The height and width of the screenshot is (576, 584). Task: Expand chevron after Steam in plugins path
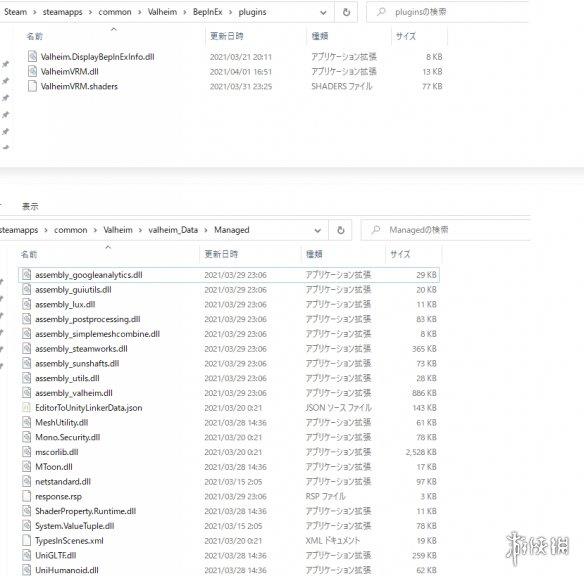click(x=35, y=12)
